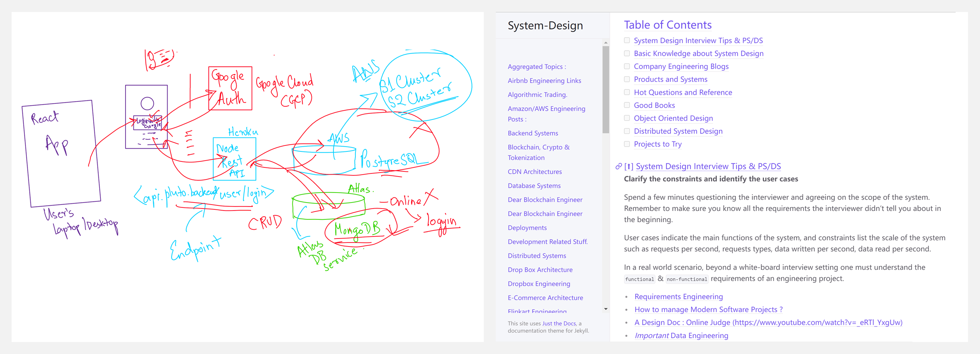Click the Table of Contents heading
This screenshot has height=354, width=980.
pos(668,25)
